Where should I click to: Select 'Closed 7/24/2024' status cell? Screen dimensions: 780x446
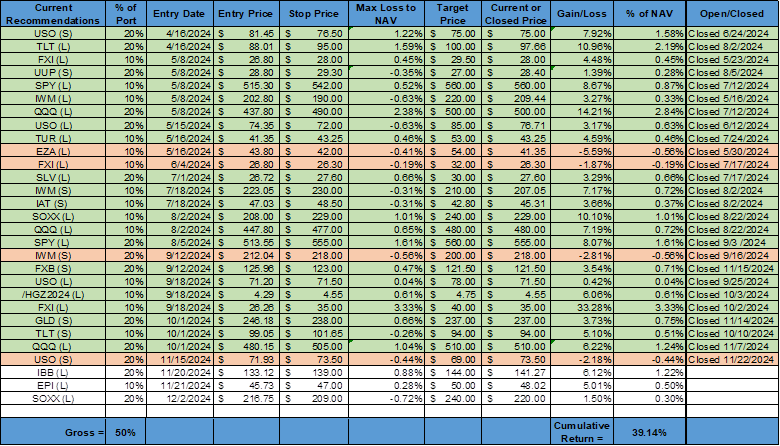click(732, 138)
